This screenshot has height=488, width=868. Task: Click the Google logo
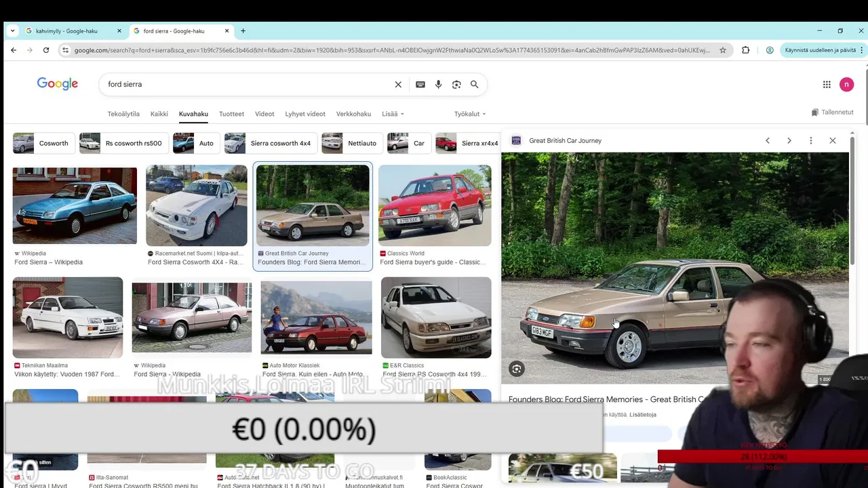(x=58, y=84)
